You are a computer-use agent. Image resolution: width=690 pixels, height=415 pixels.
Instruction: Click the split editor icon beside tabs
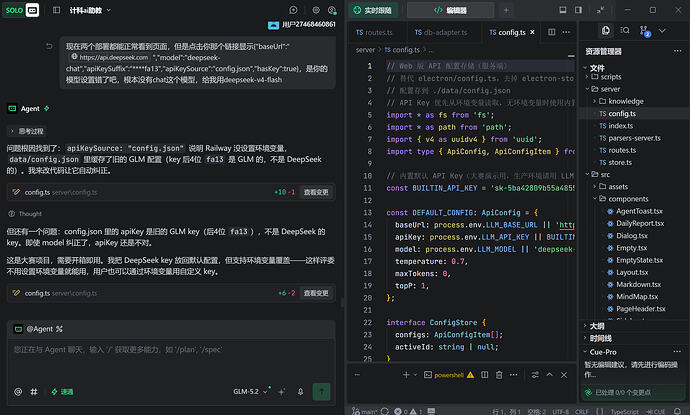pos(551,32)
